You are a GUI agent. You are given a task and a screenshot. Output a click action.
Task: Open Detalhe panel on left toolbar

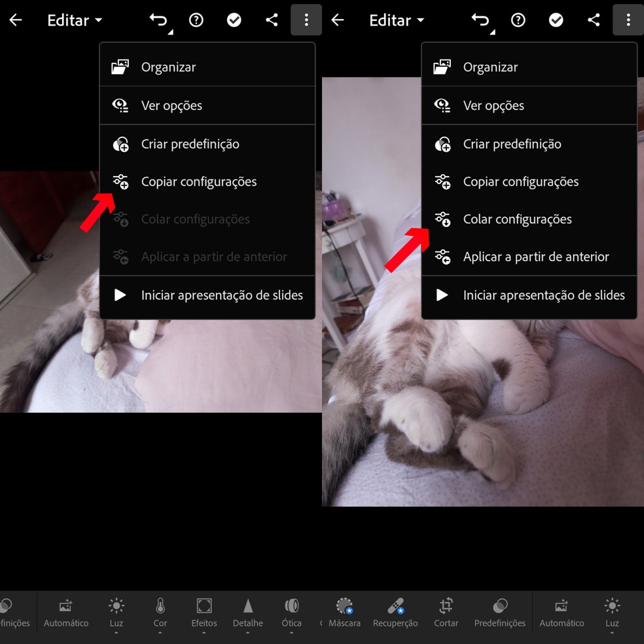[247, 613]
